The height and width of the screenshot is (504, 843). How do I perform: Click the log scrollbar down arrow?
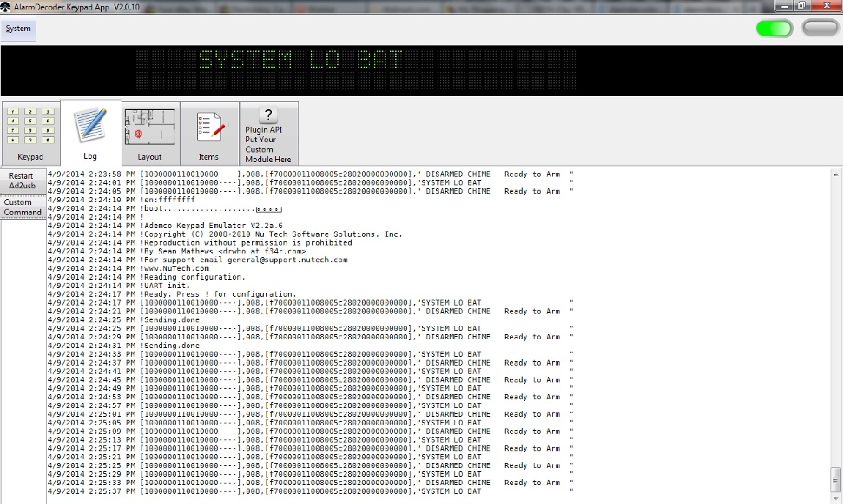click(x=836, y=497)
